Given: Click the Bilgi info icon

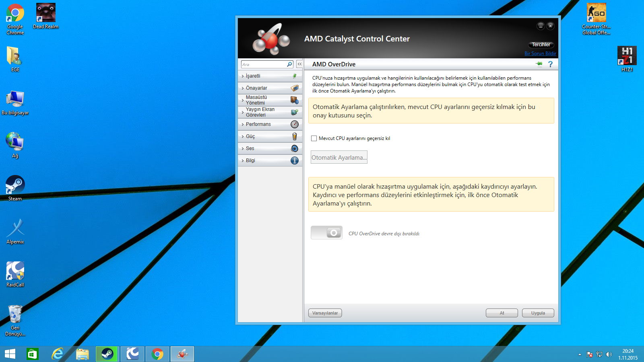Looking at the screenshot, I should 295,160.
